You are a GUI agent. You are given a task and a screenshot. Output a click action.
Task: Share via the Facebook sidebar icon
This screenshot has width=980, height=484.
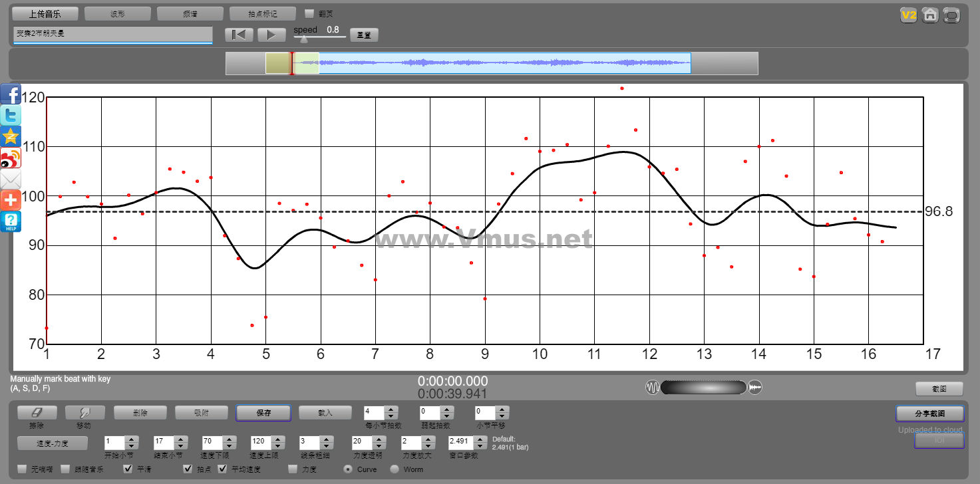pyautogui.click(x=11, y=94)
